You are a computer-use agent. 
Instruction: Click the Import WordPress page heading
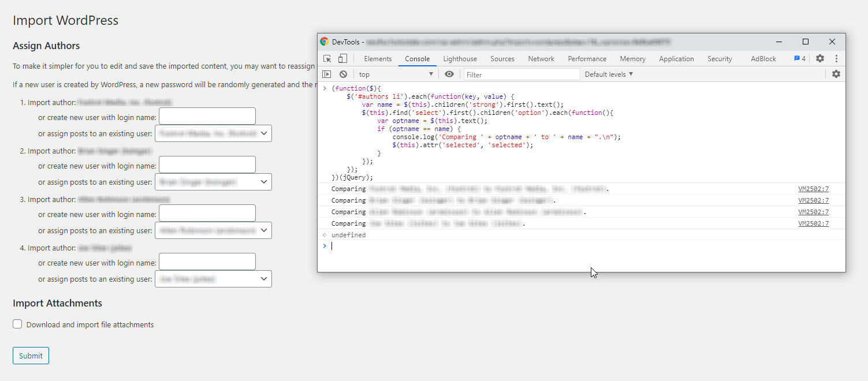pyautogui.click(x=65, y=20)
